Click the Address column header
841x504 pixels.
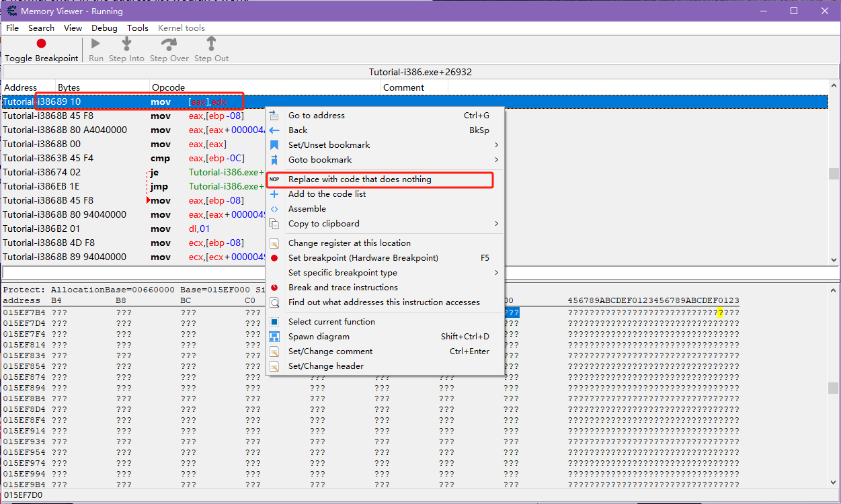click(x=28, y=87)
